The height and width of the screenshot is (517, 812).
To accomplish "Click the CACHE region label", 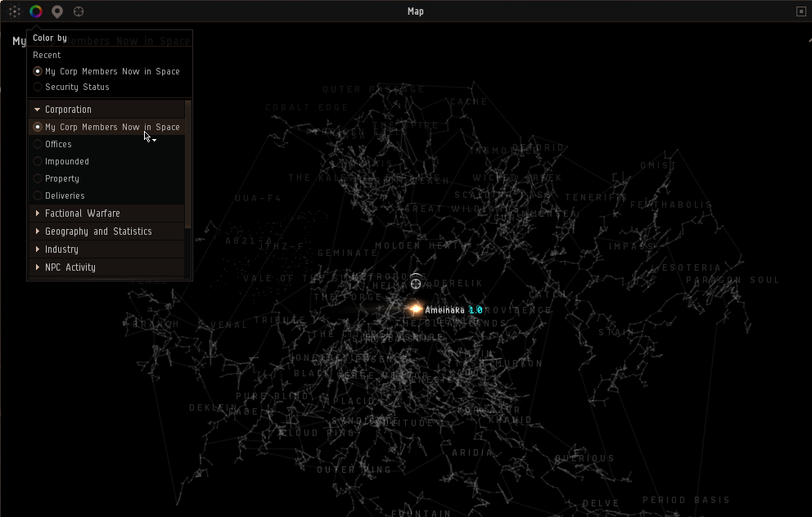I will click(x=469, y=101).
